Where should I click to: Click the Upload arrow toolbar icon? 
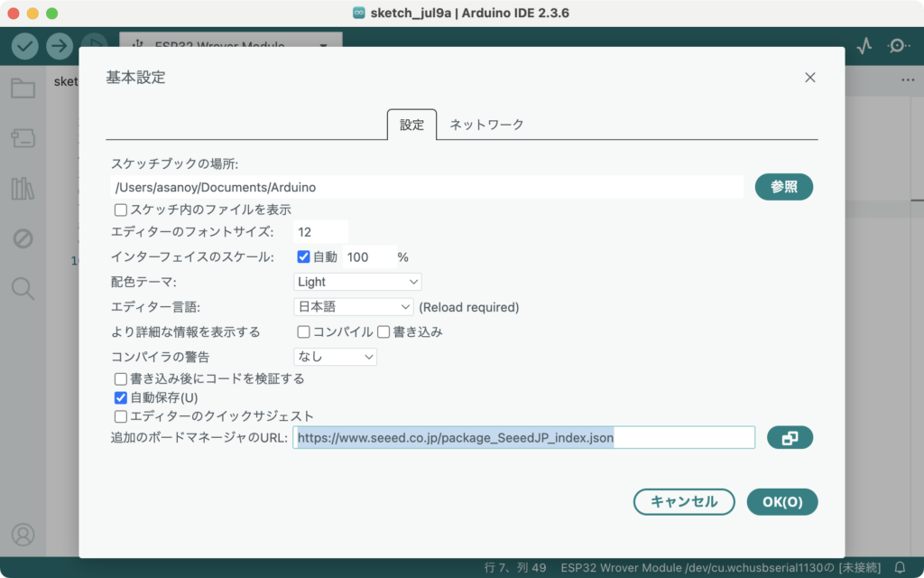pos(60,46)
